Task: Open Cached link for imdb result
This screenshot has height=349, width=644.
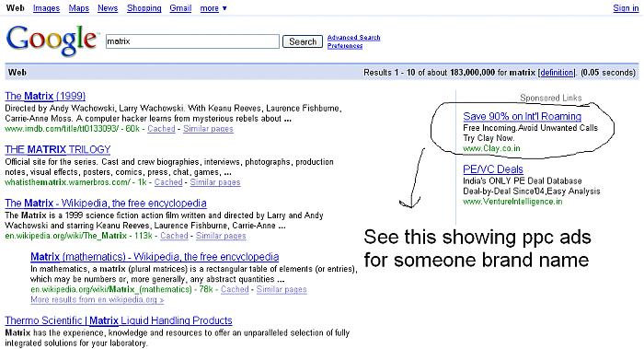Action: [x=161, y=129]
